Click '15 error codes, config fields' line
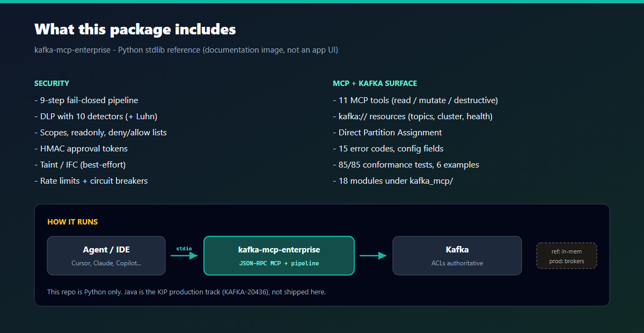Image resolution: width=644 pixels, height=333 pixels. (x=388, y=149)
